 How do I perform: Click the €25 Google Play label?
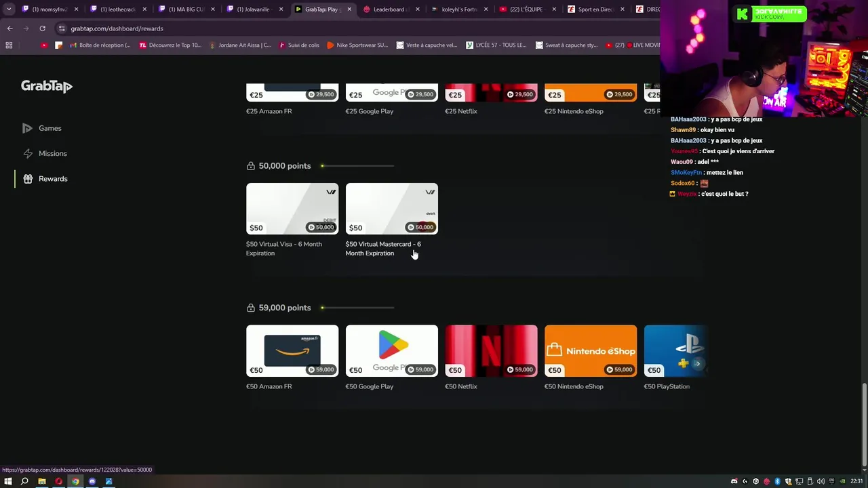369,111
